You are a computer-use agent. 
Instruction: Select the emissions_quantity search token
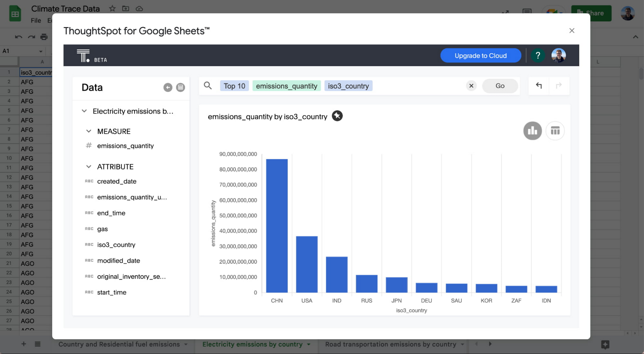point(287,86)
